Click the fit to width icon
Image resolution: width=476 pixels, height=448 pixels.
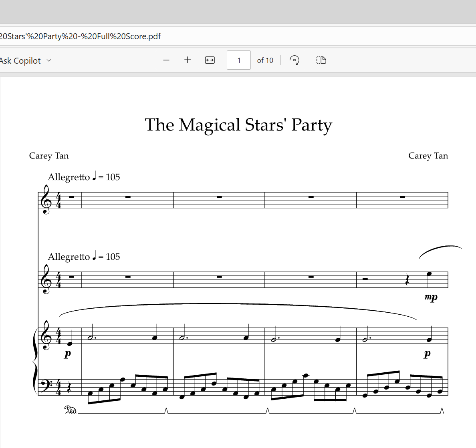[210, 60]
